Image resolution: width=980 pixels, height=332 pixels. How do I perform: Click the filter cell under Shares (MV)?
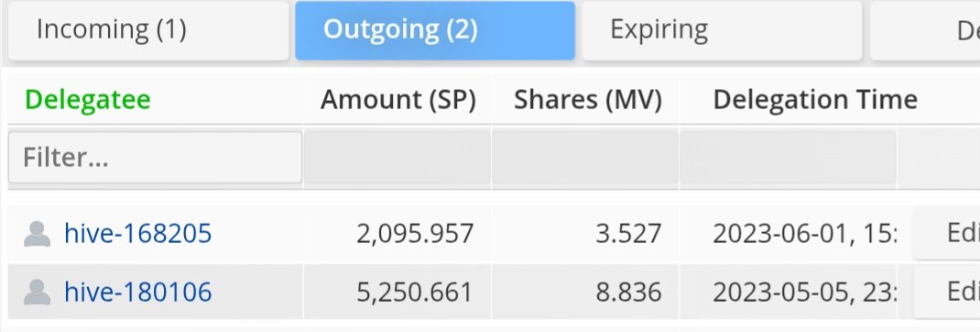point(585,157)
